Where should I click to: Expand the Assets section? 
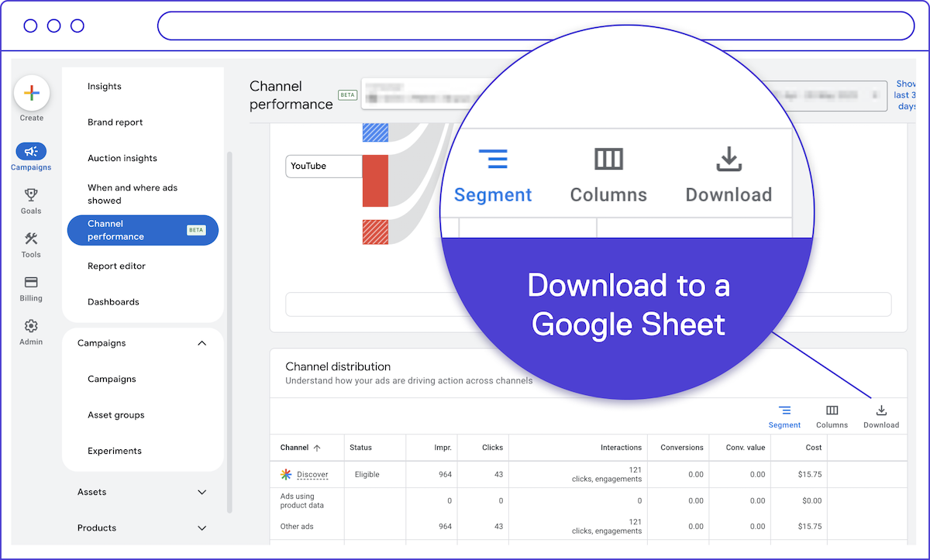202,492
